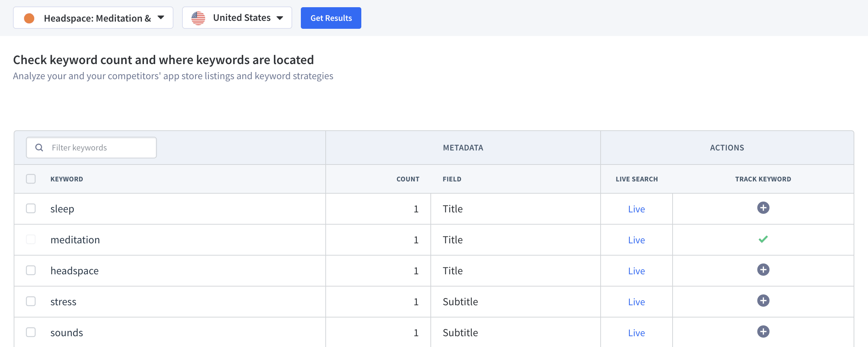The width and height of the screenshot is (868, 347).
Task: Open Live search for stress
Action: tap(636, 302)
